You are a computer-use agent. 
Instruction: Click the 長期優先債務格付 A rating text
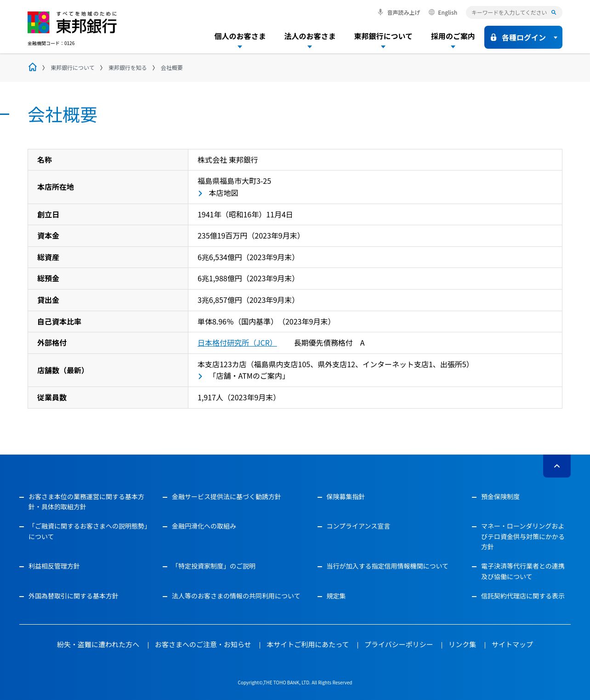pos(329,343)
